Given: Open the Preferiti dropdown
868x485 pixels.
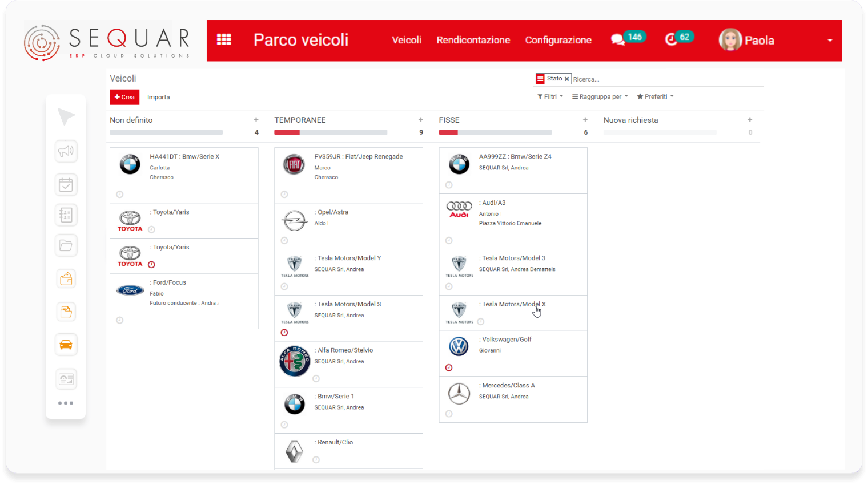Looking at the screenshot, I should pos(655,97).
